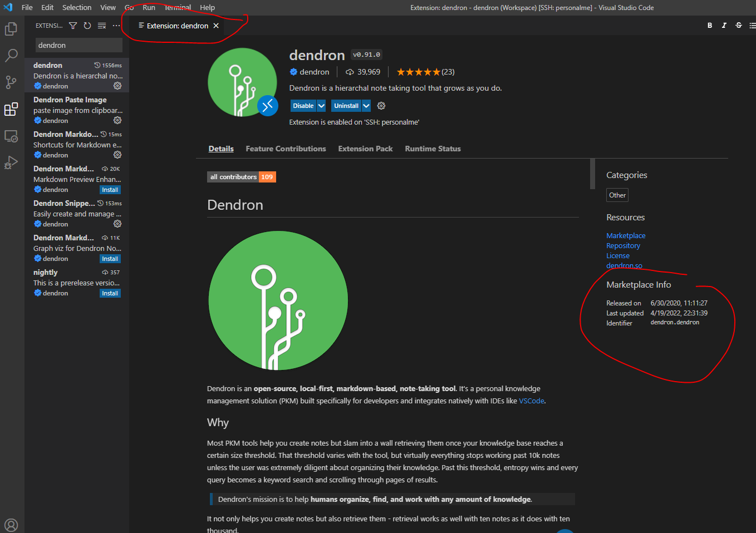Open the Search view in activity bar
This screenshot has height=533, width=756.
coord(11,56)
